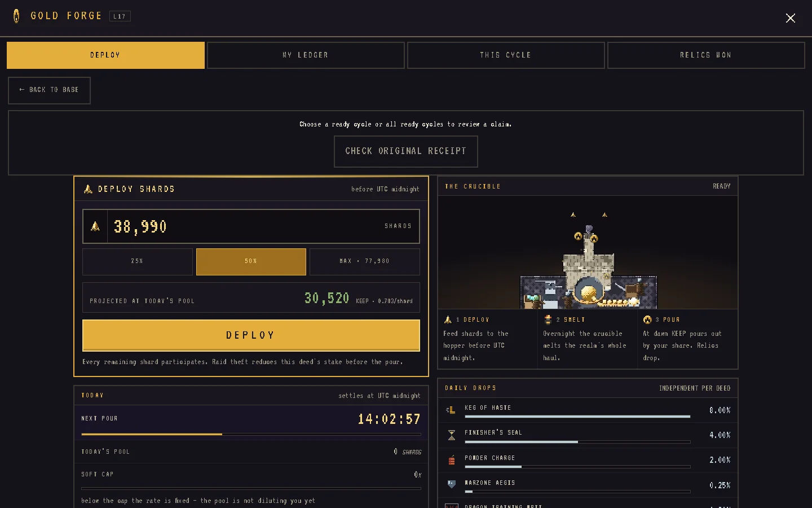Click the shard icon inside amount field
The image size is (812, 508).
click(x=95, y=226)
